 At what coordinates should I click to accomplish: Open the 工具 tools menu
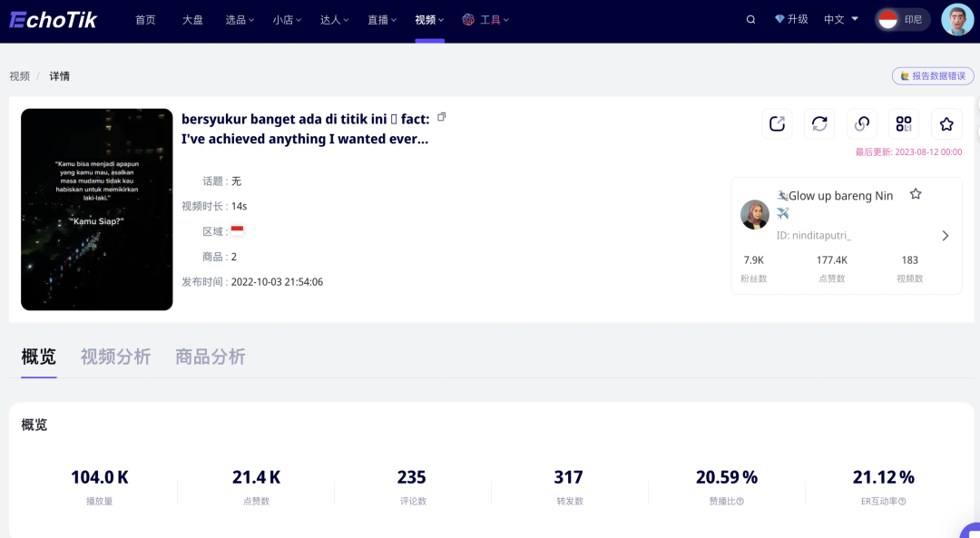[x=486, y=20]
